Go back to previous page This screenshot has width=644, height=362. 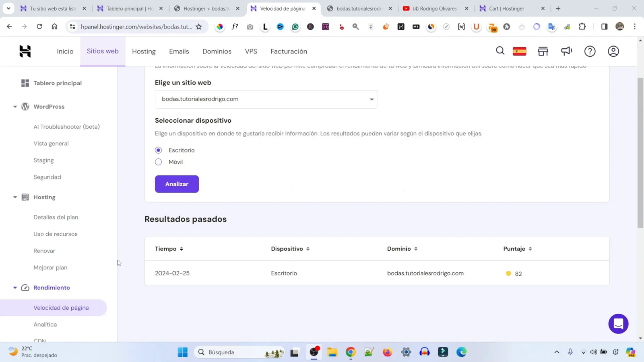9,27
